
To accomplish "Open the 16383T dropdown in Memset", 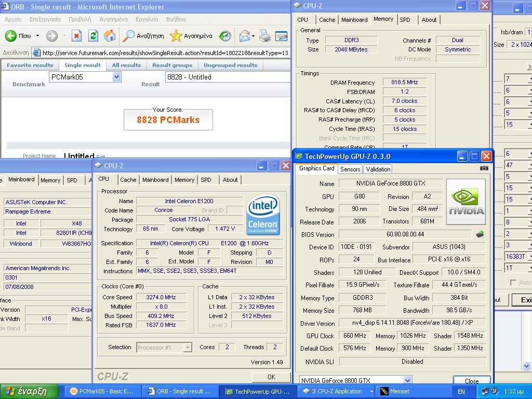I will coord(529,257).
